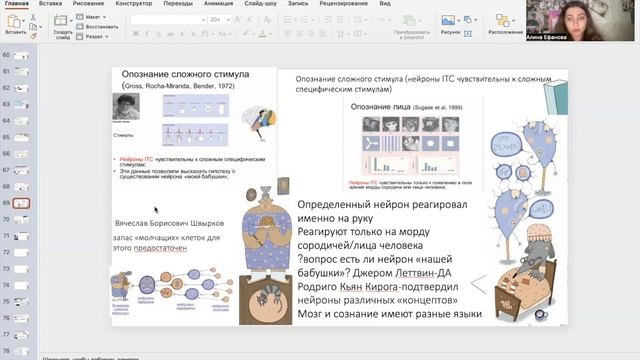640x360 pixels.
Task: Open the Shapes gallery icon
Action: point(468,19)
